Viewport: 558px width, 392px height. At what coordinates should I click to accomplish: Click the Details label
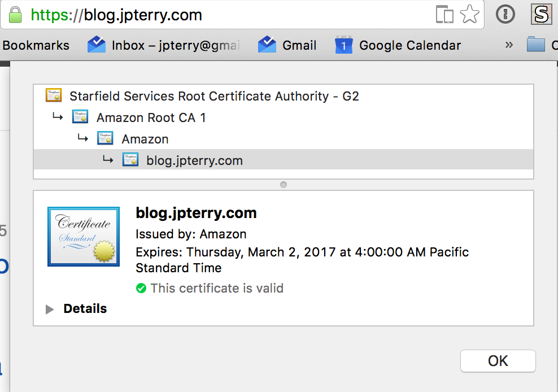pyautogui.click(x=85, y=309)
